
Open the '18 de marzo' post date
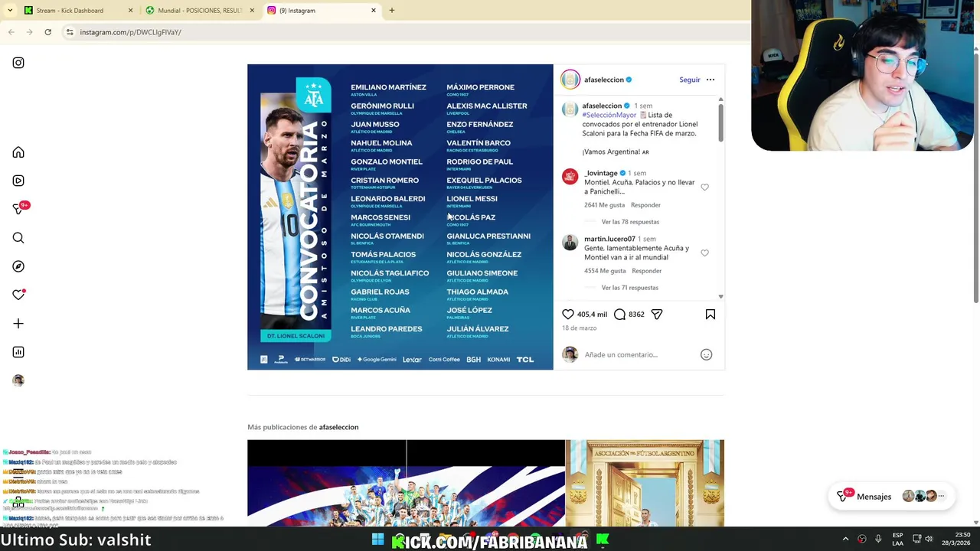coord(579,328)
